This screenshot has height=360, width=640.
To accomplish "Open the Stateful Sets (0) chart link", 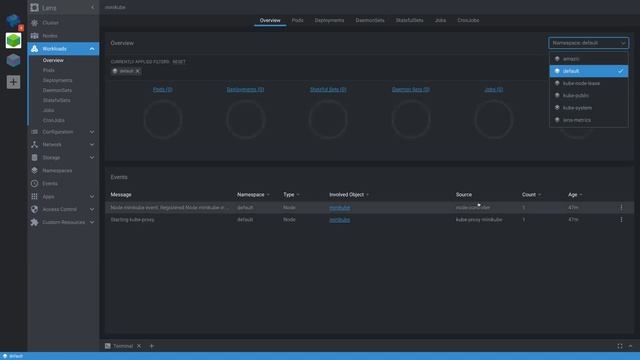I will pyautogui.click(x=328, y=89).
